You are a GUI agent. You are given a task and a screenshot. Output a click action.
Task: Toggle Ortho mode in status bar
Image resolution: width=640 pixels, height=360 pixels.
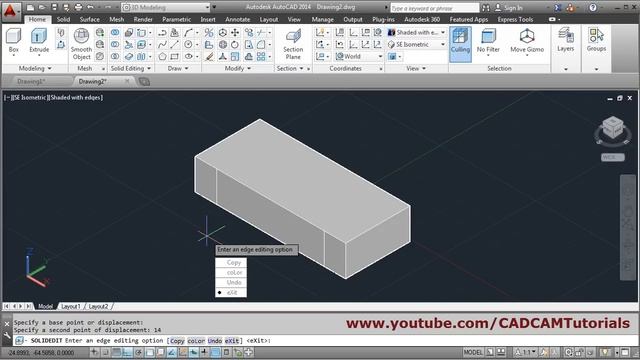[x=127, y=352]
